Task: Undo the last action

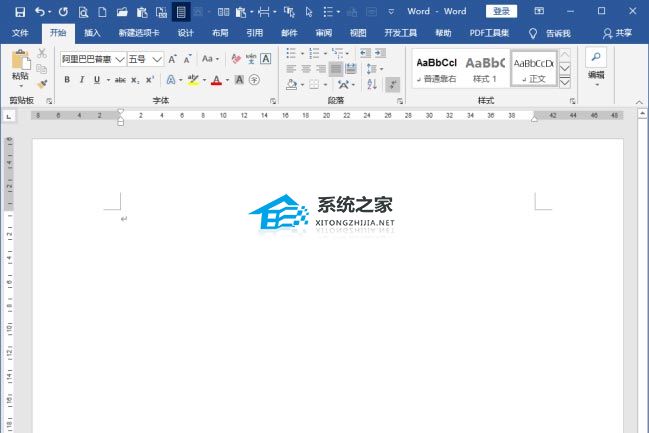Action: [40, 11]
